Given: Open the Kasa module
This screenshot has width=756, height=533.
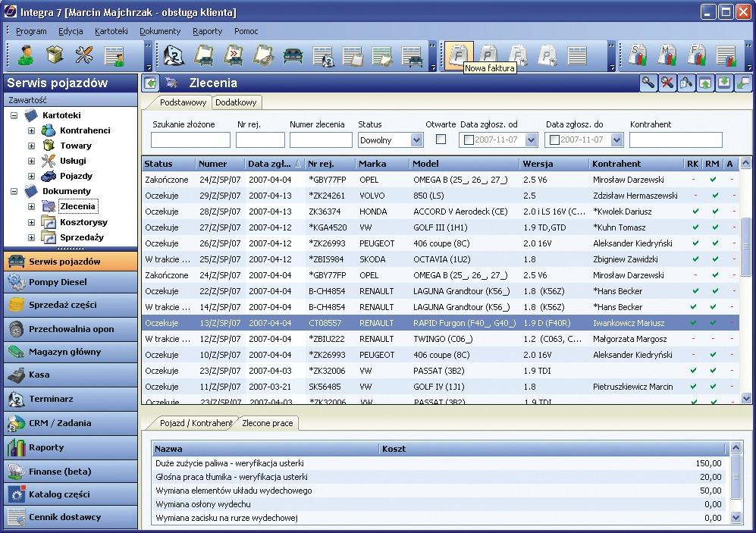Looking at the screenshot, I should click(x=71, y=375).
